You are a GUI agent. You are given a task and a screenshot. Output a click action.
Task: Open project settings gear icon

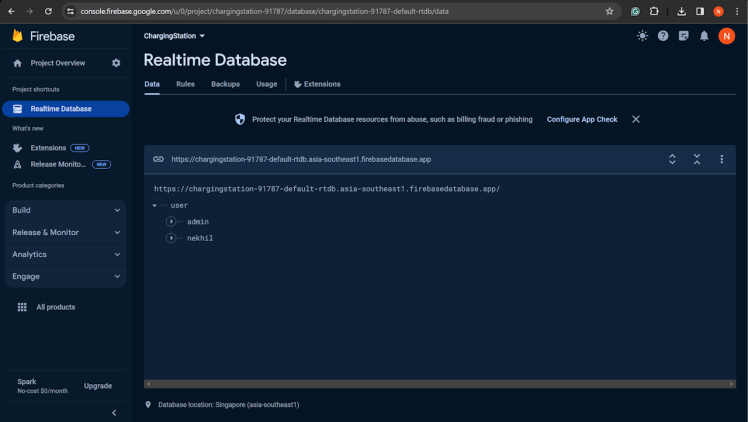tap(116, 63)
